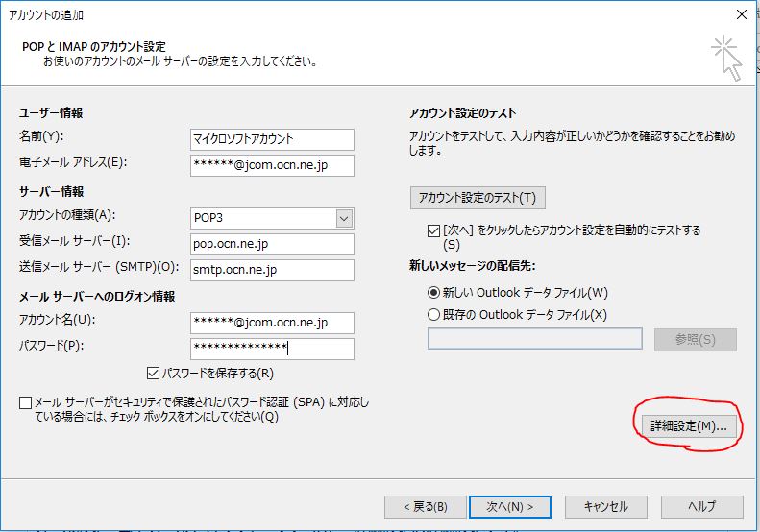This screenshot has width=760, height=532.
Task: Go back with < 戻る(B) button
Action: pyautogui.click(x=425, y=507)
